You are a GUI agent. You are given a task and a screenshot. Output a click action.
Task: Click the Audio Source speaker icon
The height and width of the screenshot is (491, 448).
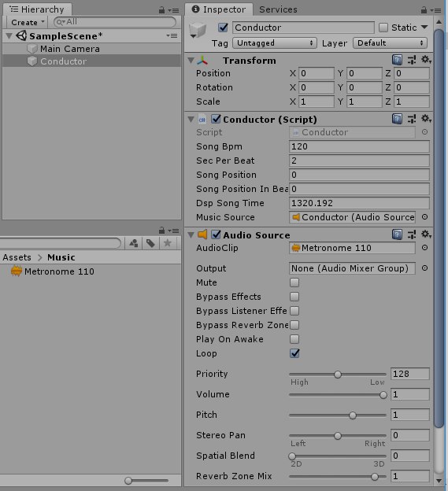click(x=202, y=234)
